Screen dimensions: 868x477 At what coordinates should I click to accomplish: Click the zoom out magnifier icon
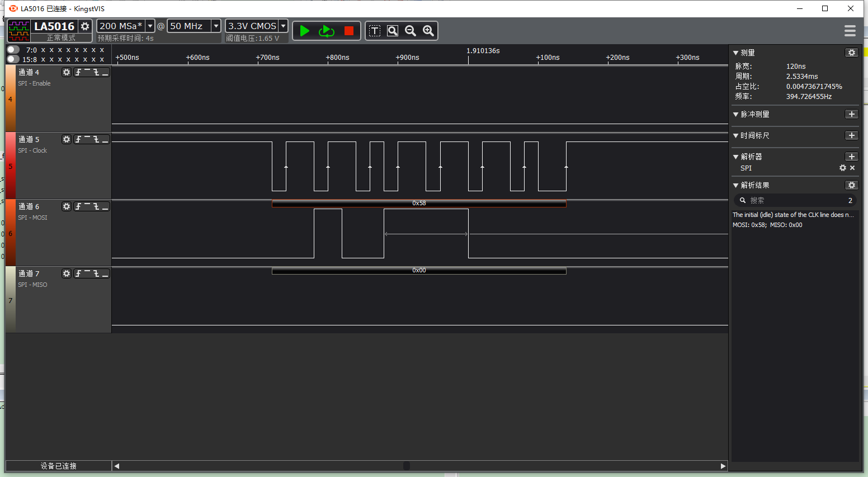tap(410, 31)
